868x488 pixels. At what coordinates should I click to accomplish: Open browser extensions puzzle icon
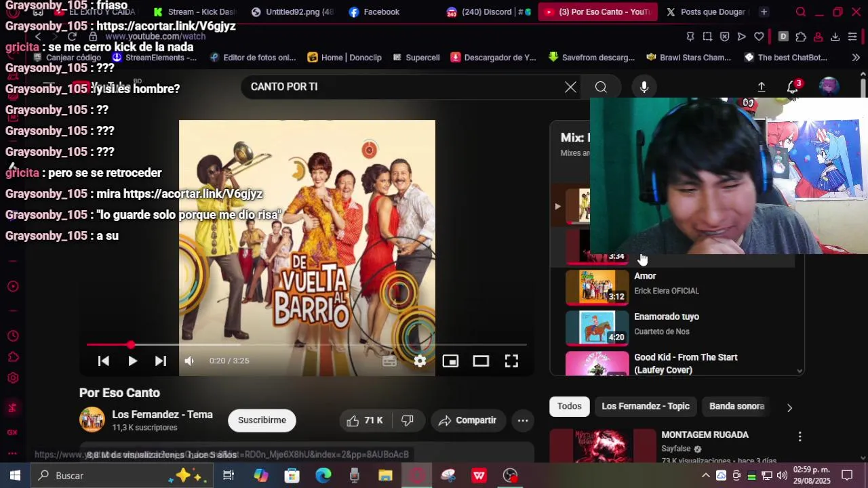(801, 37)
